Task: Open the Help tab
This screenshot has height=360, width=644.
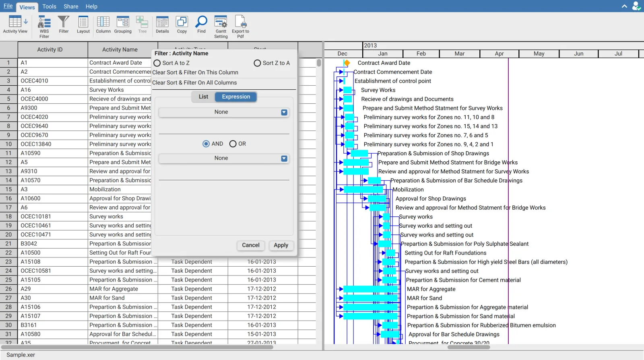Action: [x=91, y=6]
